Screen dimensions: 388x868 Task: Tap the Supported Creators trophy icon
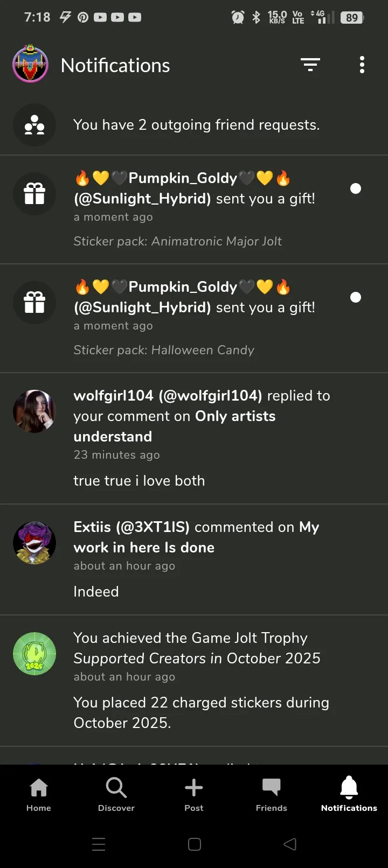point(34,654)
